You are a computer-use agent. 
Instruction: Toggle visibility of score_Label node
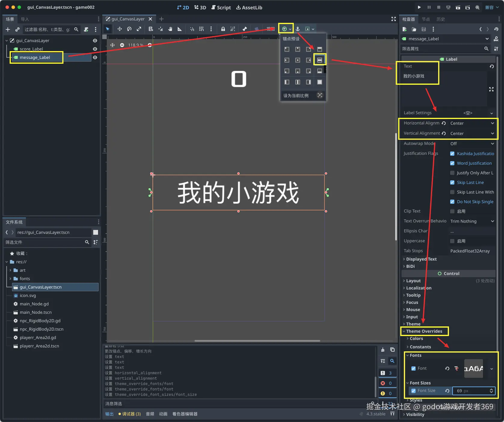[95, 49]
